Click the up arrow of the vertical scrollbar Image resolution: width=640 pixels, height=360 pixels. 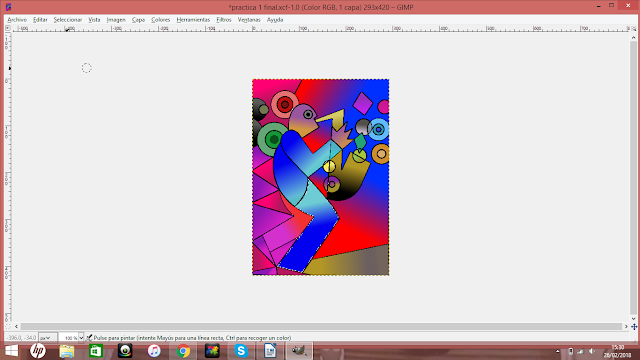[x=633, y=37]
